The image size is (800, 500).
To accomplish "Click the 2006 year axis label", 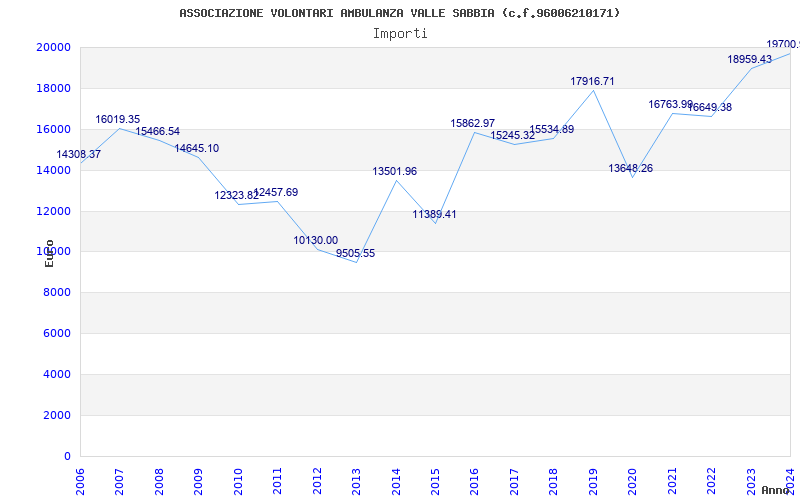I will pos(81,481).
